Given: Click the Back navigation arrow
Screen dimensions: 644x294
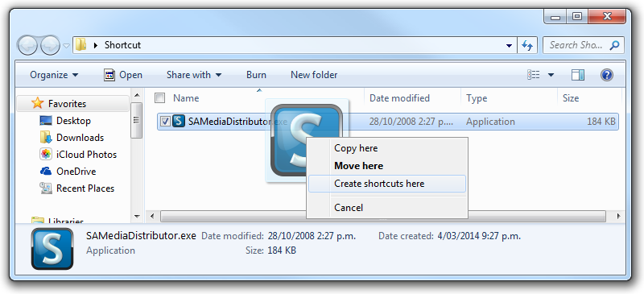Looking at the screenshot, I should coord(28,45).
